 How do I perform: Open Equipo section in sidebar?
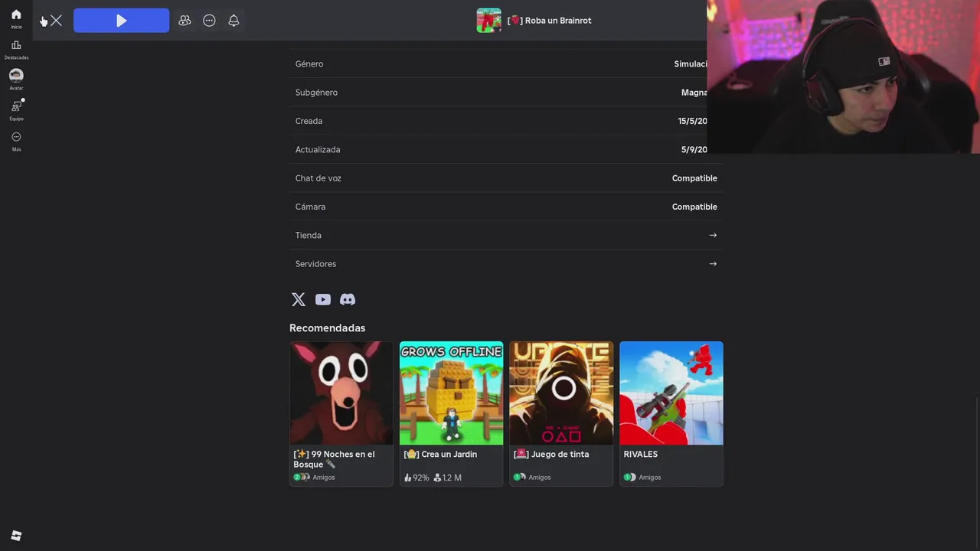point(16,110)
